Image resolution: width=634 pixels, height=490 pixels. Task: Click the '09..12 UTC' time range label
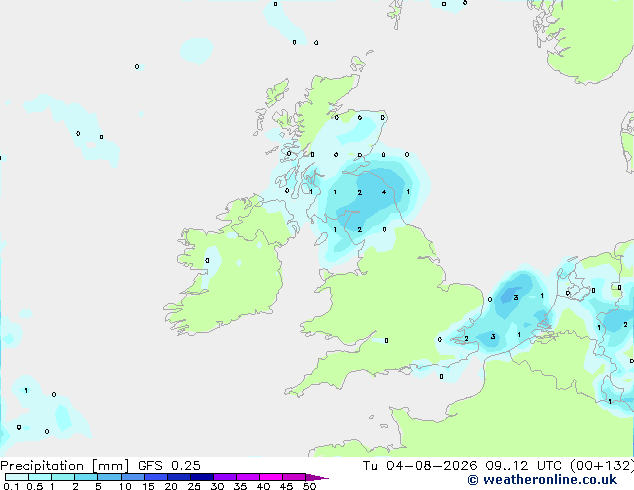(524, 466)
